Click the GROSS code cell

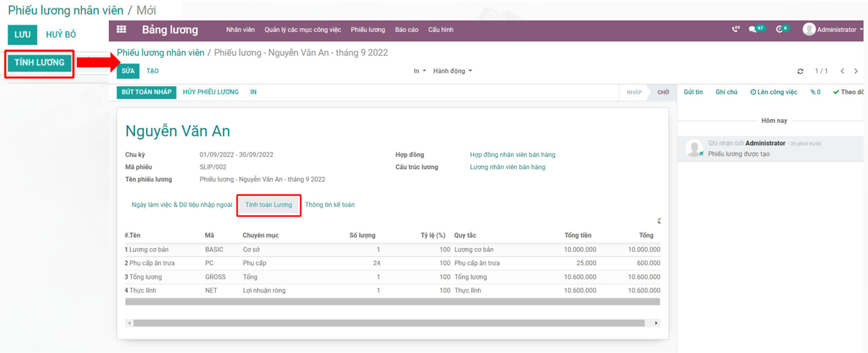coord(215,277)
